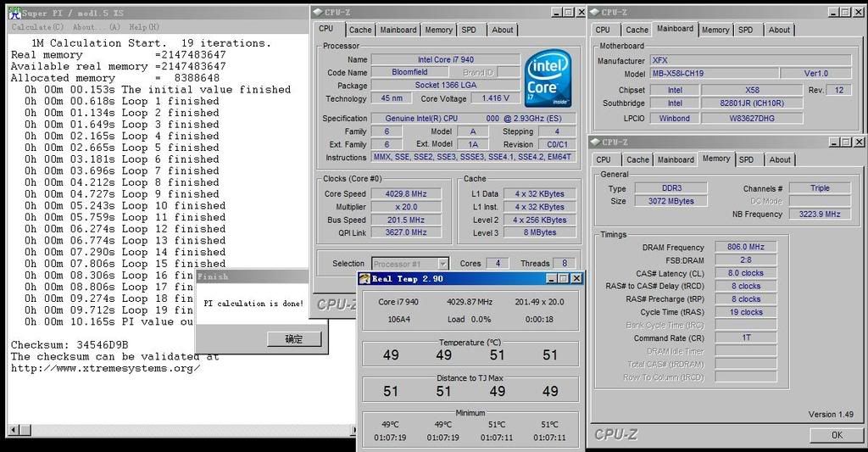This screenshot has height=452, width=868.
Task: Click the Threads 8 value field
Action: 564,264
